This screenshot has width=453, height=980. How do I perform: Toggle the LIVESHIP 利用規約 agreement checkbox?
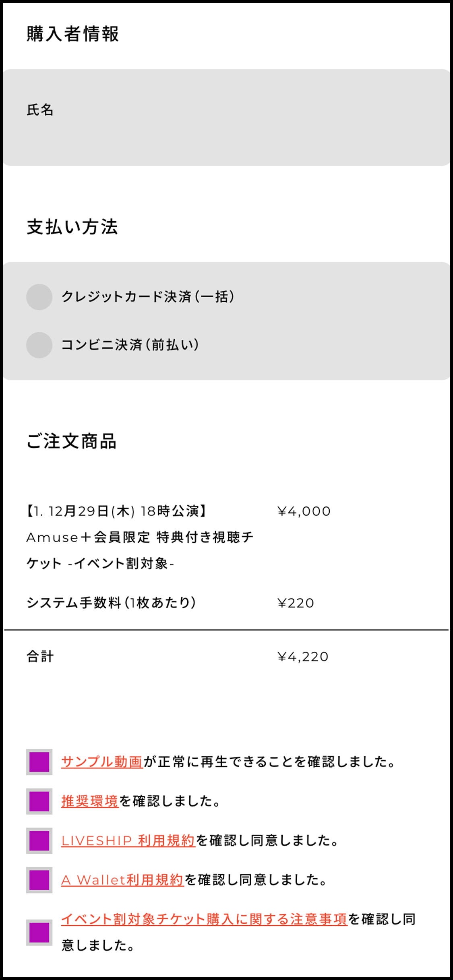click(x=39, y=841)
